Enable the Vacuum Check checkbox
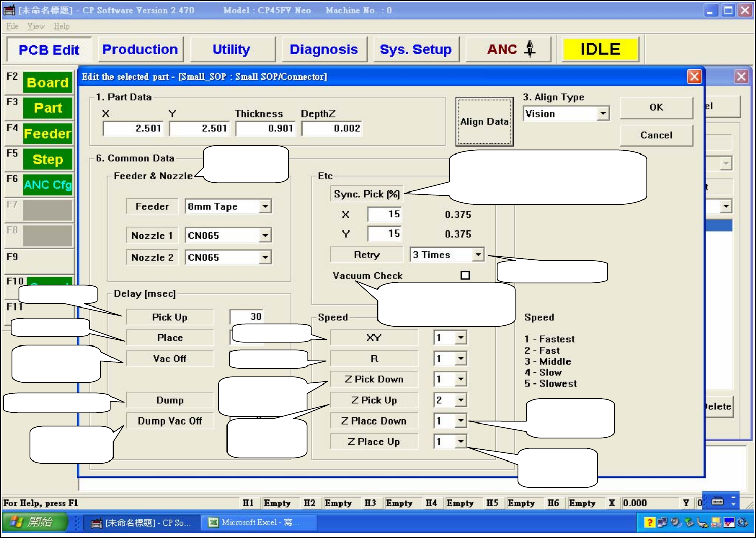Screen dimensions: 756x538 tap(465, 275)
